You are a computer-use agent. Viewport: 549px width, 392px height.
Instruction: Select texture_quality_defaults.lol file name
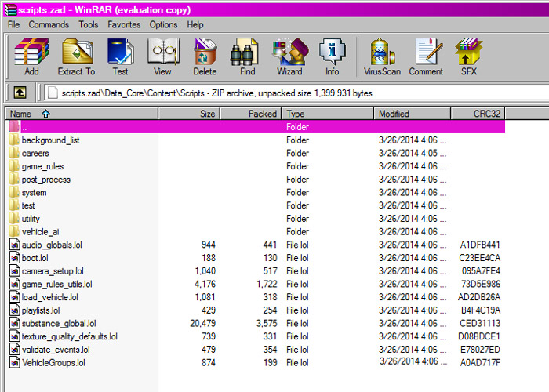coord(70,336)
